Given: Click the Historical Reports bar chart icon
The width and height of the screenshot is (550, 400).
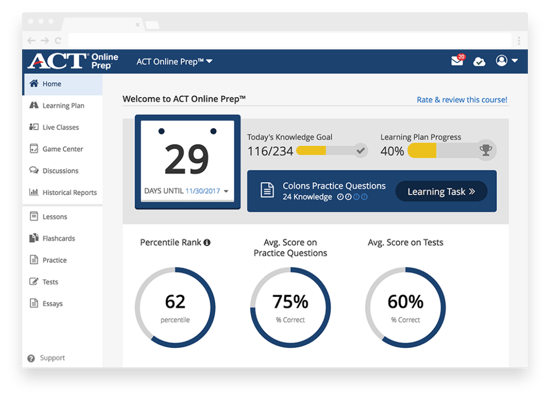Looking at the screenshot, I should 34,192.
